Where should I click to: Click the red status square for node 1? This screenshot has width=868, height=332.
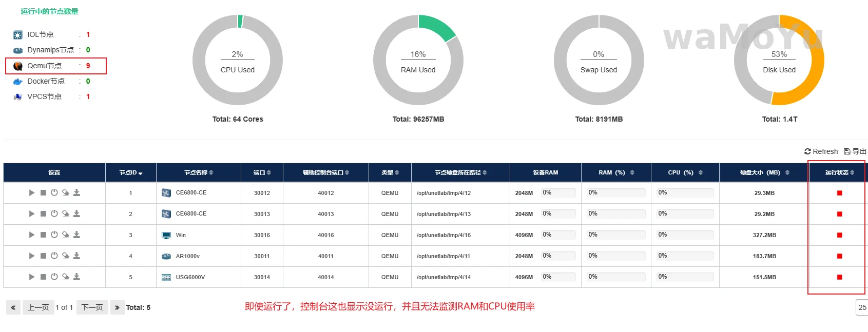839,193
